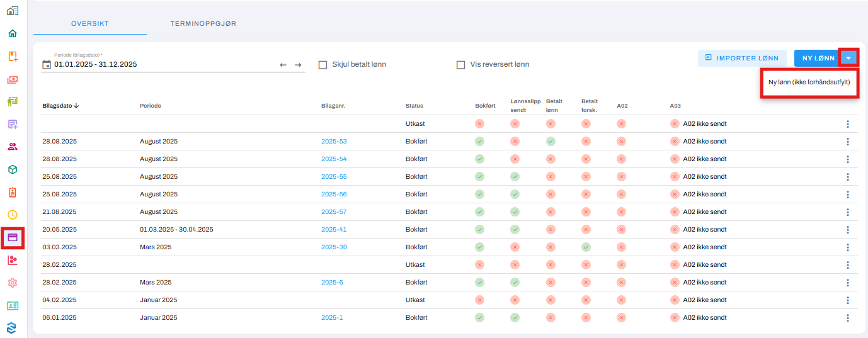Open voucher link 2025-56

(x=334, y=194)
